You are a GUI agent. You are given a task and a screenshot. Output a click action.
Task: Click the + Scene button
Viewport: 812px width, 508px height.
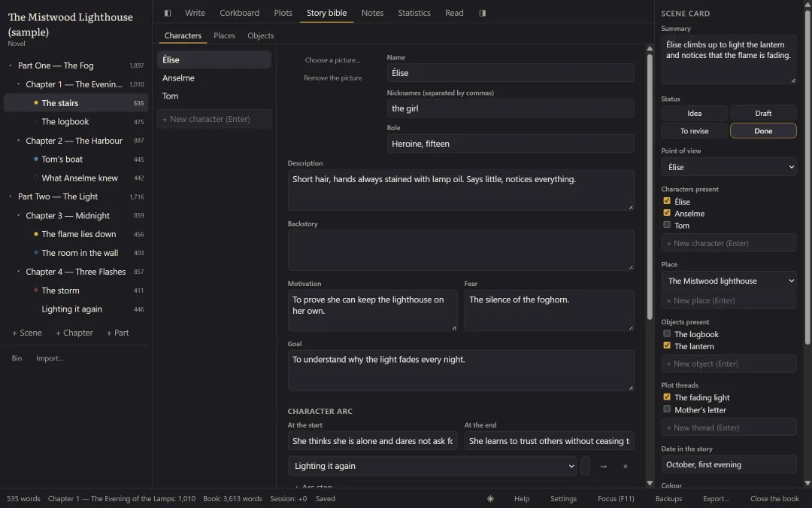click(27, 333)
